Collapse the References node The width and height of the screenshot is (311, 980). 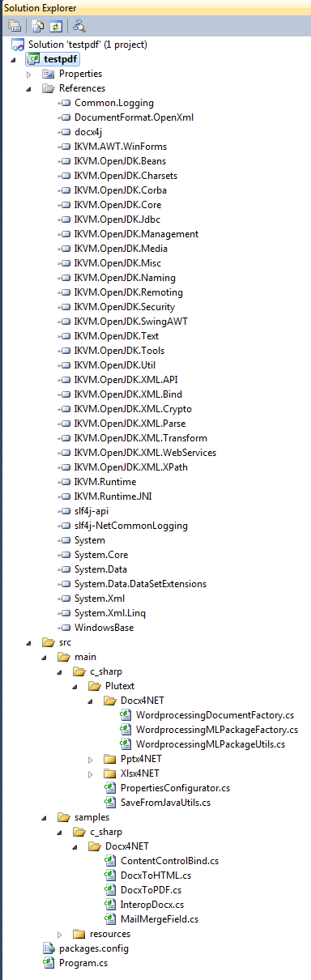(28, 88)
